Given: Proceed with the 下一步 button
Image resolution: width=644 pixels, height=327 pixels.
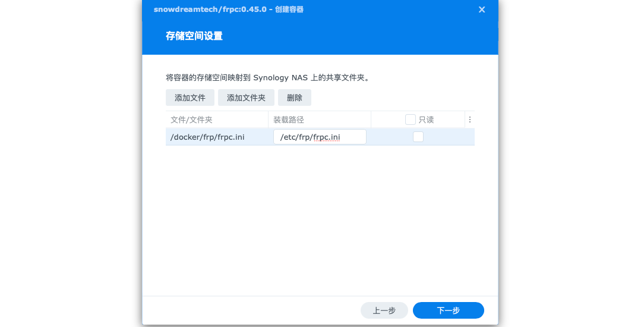Looking at the screenshot, I should [x=449, y=310].
